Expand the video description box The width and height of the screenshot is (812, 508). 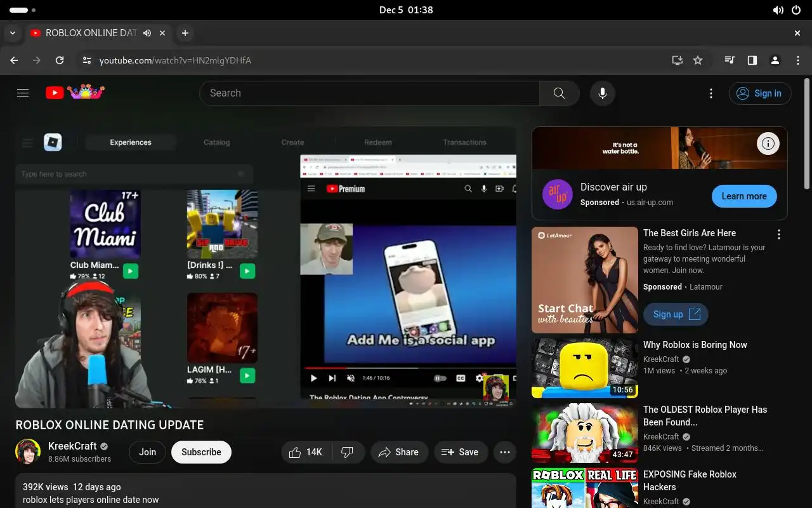click(x=266, y=490)
